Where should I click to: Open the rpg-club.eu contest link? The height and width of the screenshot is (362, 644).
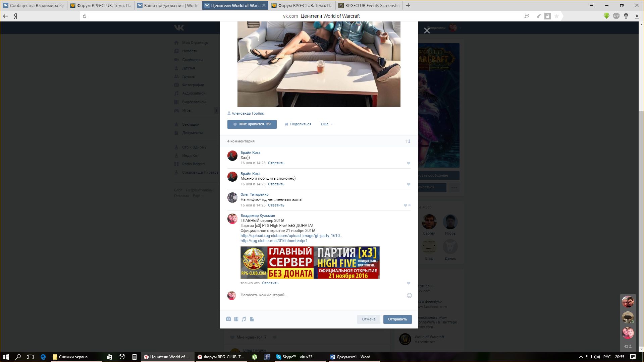(274, 241)
